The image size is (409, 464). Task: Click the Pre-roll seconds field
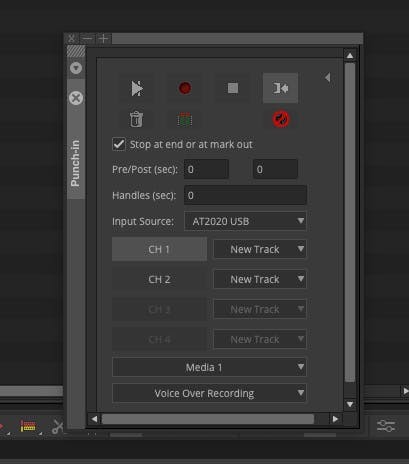[206, 169]
